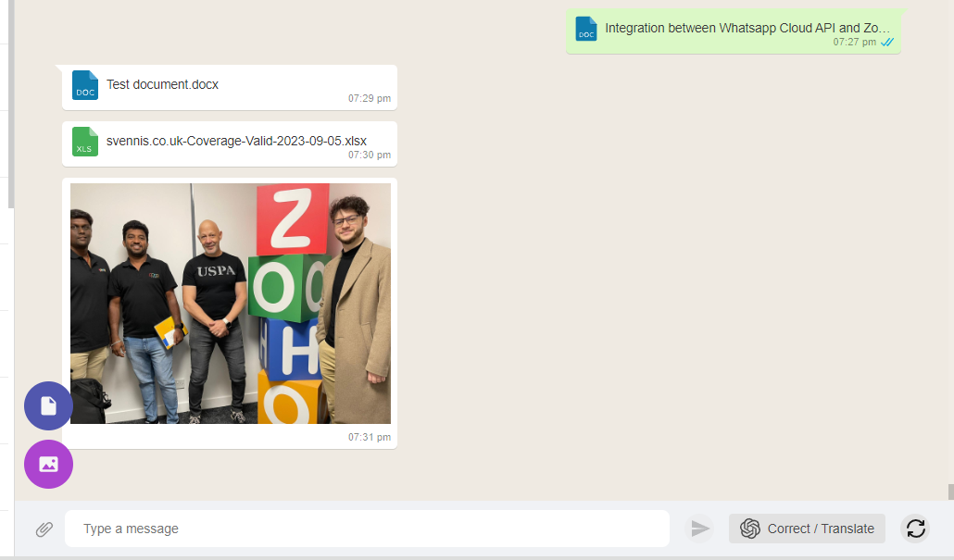954x560 pixels.
Task: Click the green XLS file icon
Action: click(85, 142)
